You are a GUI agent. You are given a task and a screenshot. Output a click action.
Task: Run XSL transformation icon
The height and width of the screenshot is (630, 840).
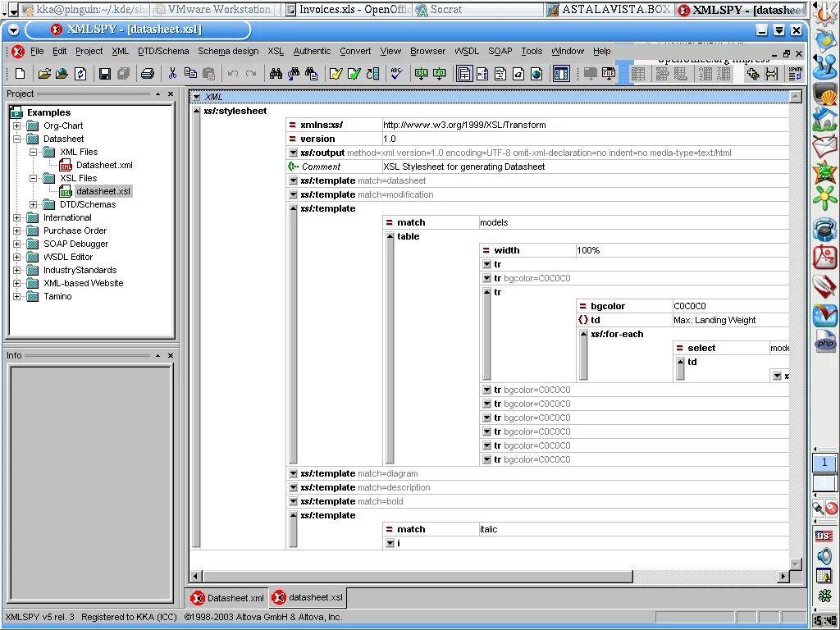pyautogui.click(x=421, y=74)
